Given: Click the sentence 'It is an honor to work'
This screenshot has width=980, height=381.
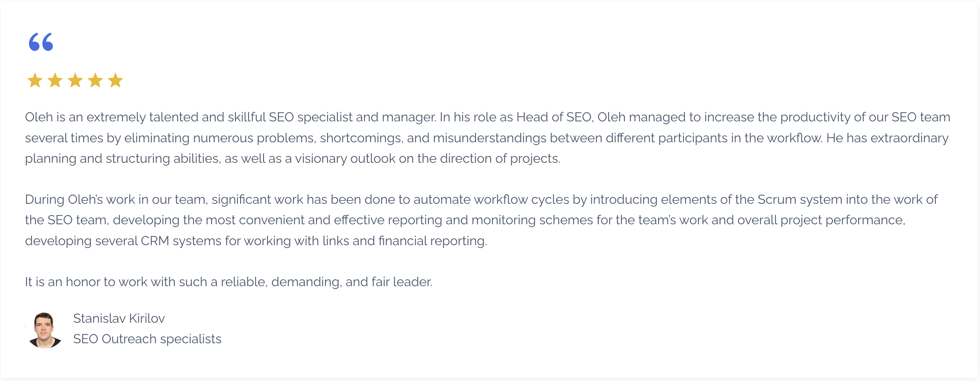Looking at the screenshot, I should coord(229,282).
